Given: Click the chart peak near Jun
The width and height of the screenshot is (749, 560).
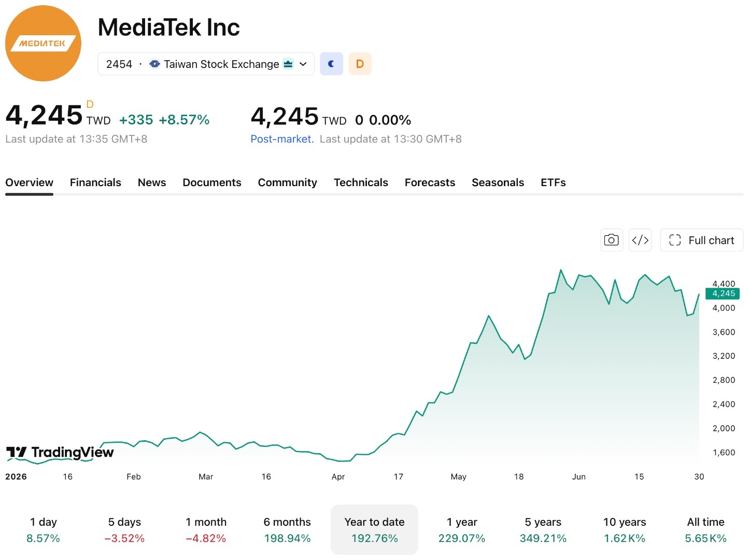Looking at the screenshot, I should (x=561, y=270).
